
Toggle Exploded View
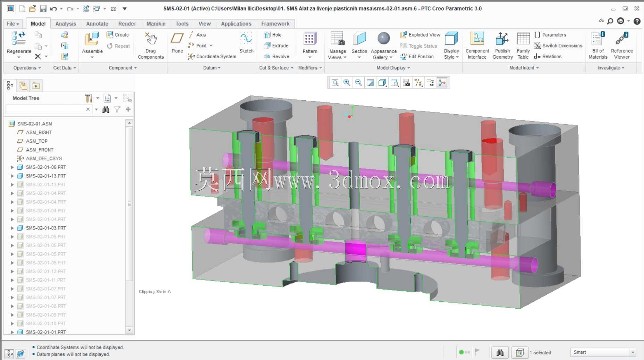[x=420, y=35]
